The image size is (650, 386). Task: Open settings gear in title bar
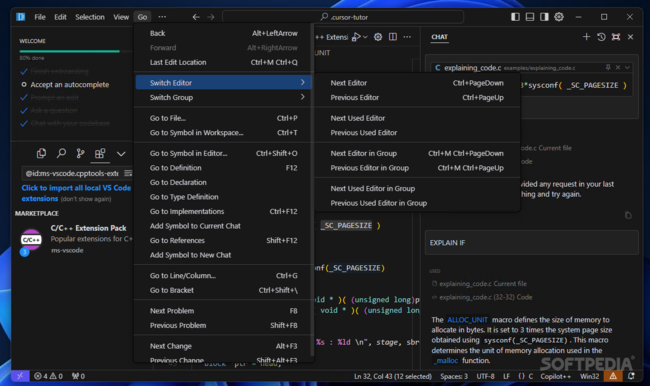pos(559,17)
